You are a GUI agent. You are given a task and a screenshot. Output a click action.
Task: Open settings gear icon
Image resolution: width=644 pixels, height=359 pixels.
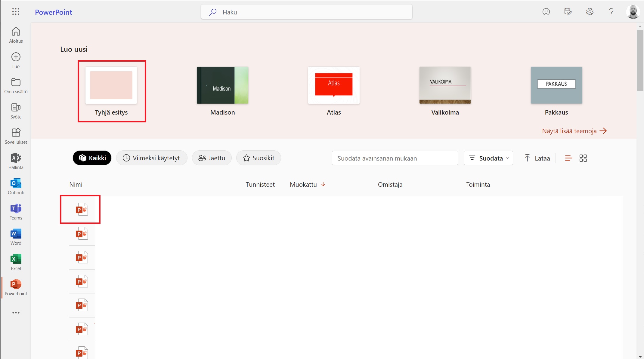[x=590, y=12]
